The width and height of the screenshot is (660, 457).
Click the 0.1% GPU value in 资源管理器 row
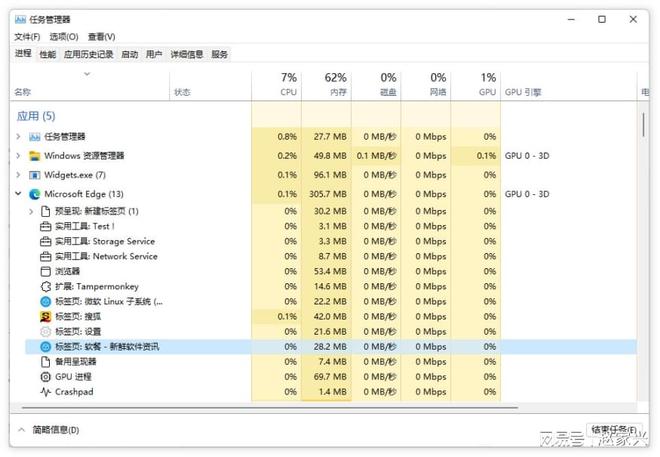(486, 156)
